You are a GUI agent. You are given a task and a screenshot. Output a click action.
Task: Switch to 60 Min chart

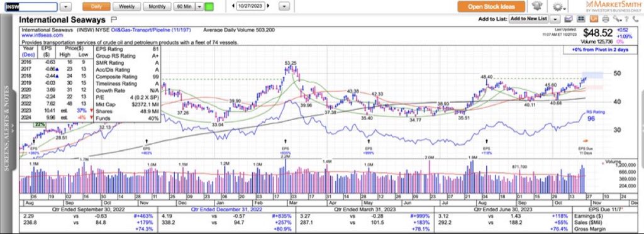184,6
